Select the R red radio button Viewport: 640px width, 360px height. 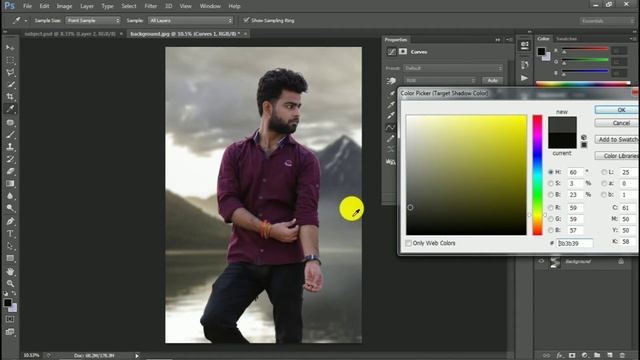pos(551,208)
